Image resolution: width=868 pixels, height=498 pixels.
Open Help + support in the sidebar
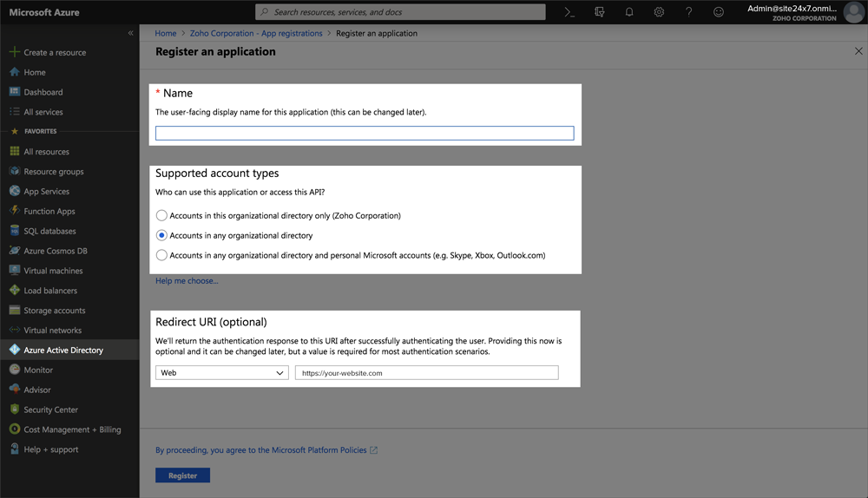(x=51, y=449)
